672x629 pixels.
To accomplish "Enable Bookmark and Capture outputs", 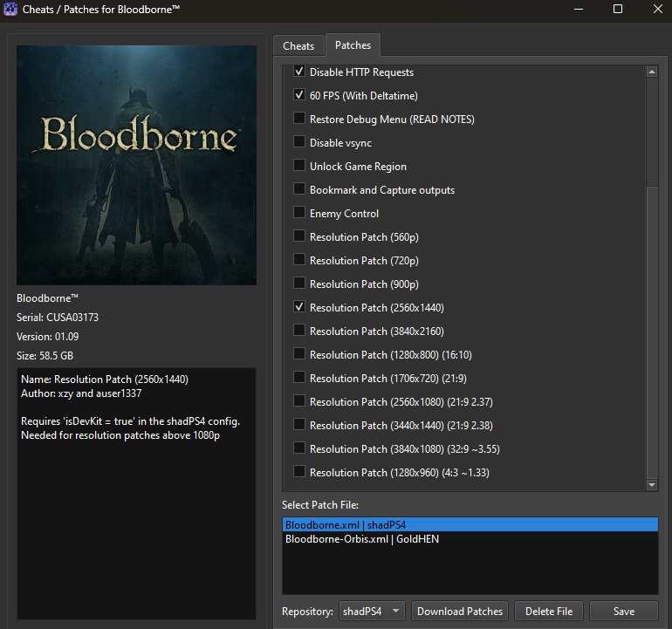I will 299,189.
